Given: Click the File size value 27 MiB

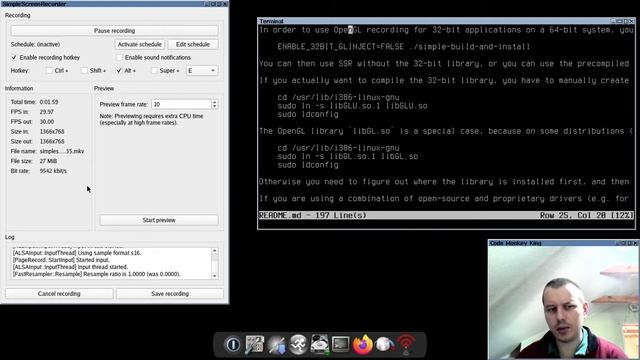Looking at the screenshot, I should pos(48,161).
